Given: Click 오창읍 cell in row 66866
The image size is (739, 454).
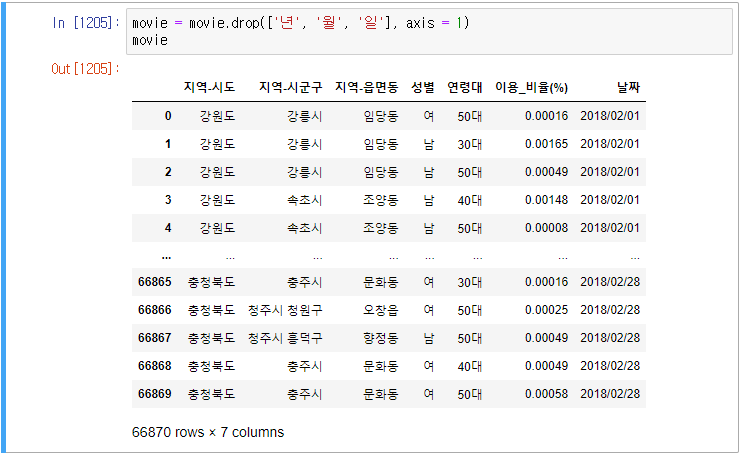Looking at the screenshot, I should click(381, 310).
